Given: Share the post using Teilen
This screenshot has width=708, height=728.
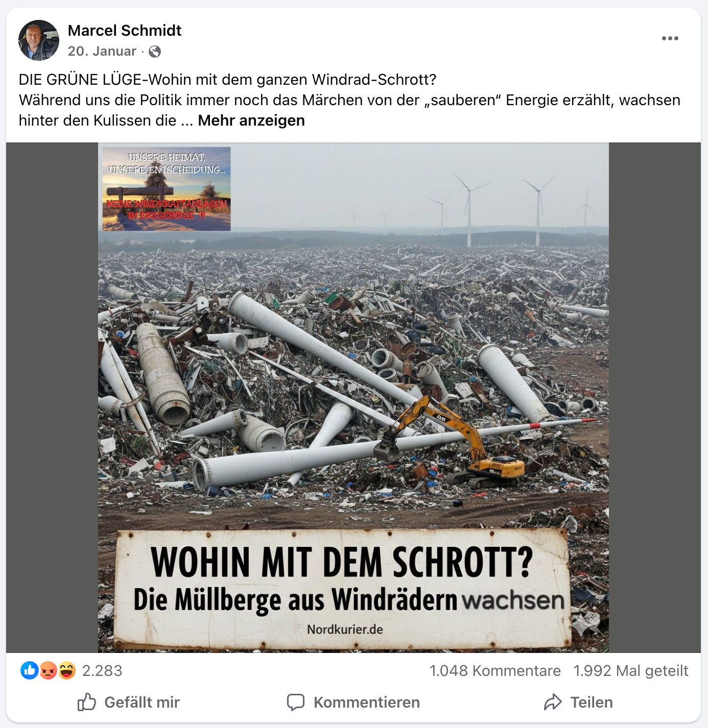Looking at the screenshot, I should coord(578,702).
